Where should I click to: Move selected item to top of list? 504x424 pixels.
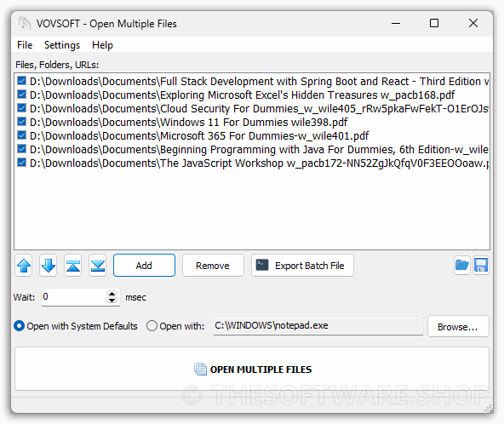[73, 266]
